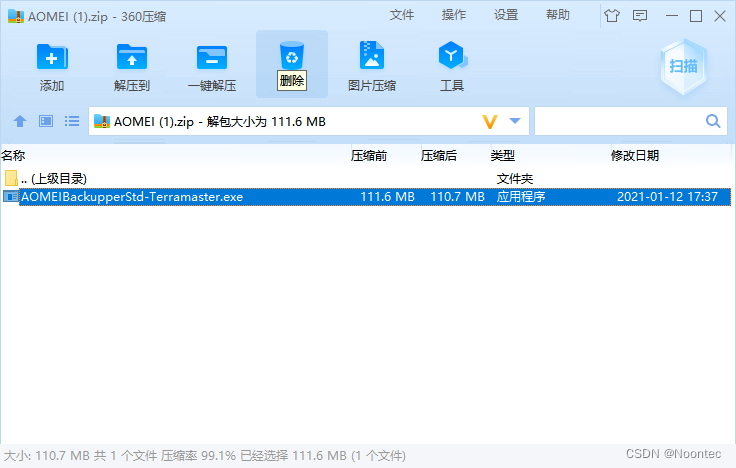Click the status bar size summary text
Image resolution: width=736 pixels, height=468 pixels.
(205, 456)
